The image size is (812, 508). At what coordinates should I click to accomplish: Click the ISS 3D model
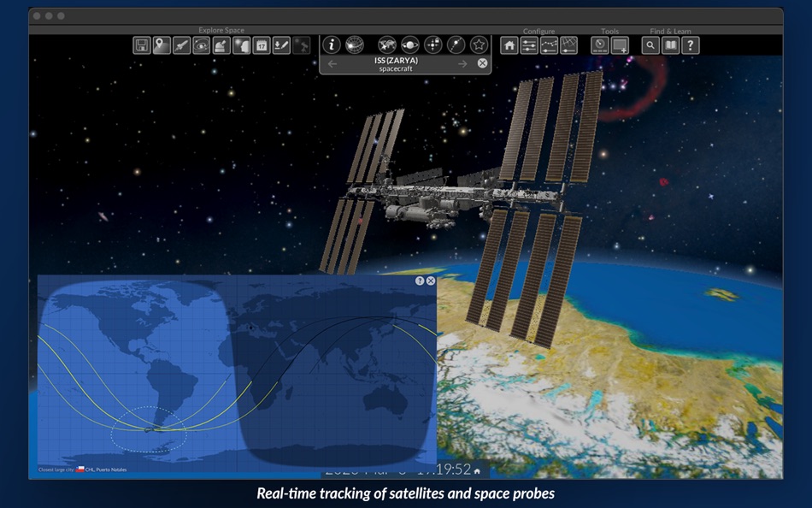click(459, 207)
